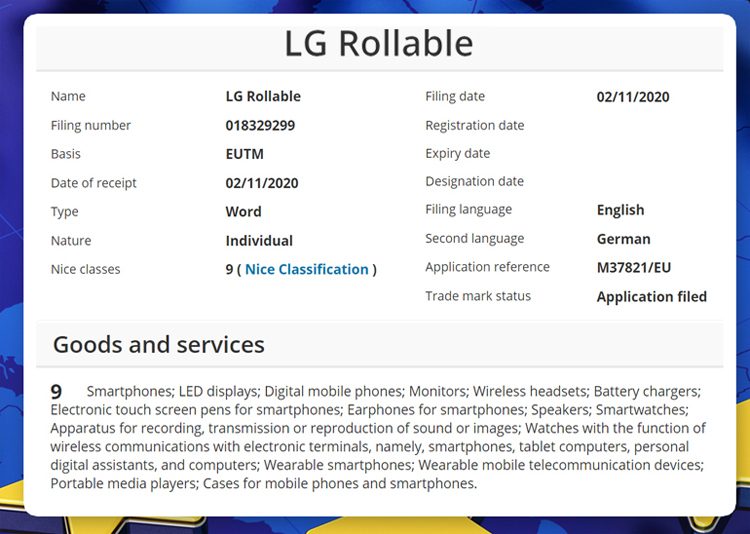
Task: Click the Registration date label
Action: tap(474, 125)
